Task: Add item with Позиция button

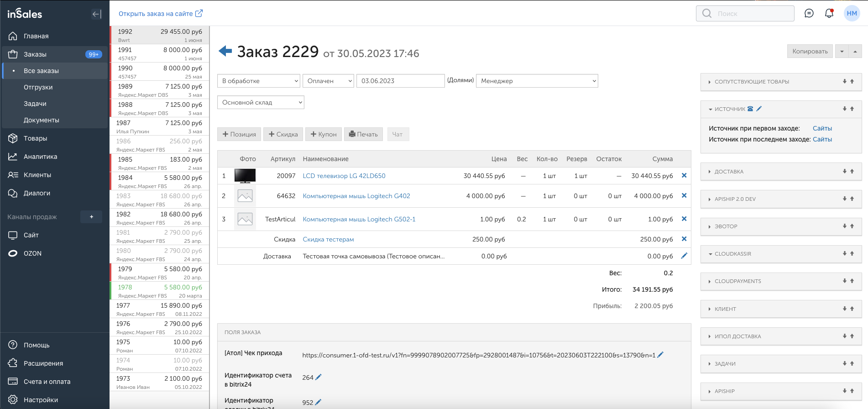Action: (x=239, y=134)
